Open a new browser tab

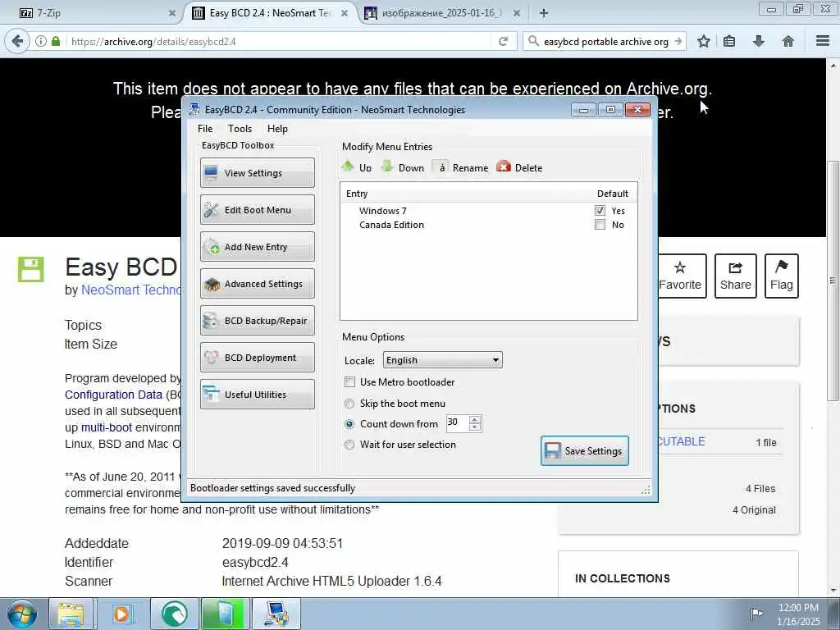pos(544,13)
